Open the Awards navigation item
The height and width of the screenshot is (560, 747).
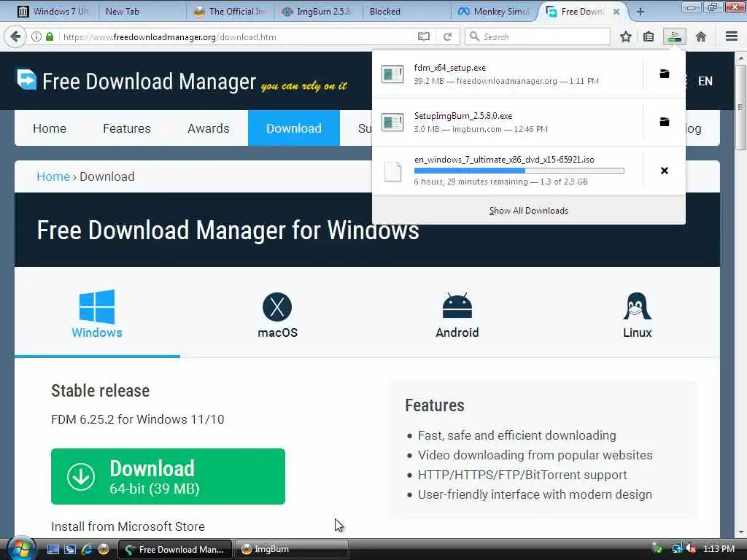click(208, 128)
